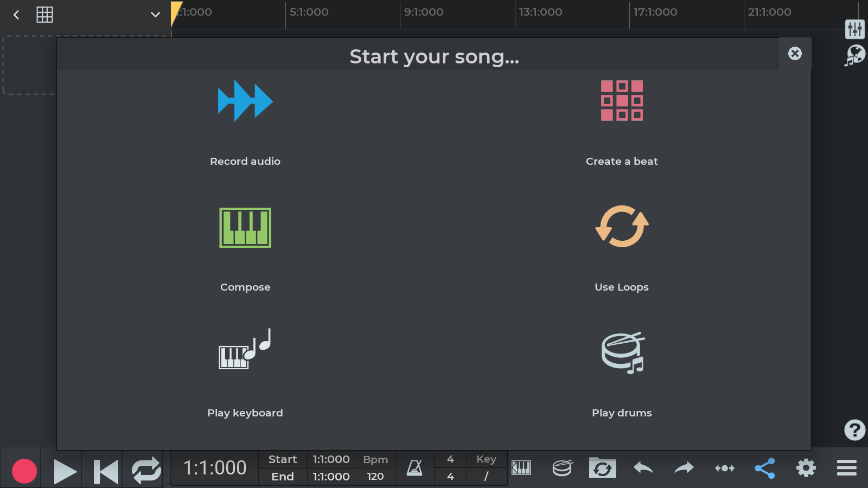Set the loop Start value 1:1:000
The image size is (868, 488).
coord(331,459)
